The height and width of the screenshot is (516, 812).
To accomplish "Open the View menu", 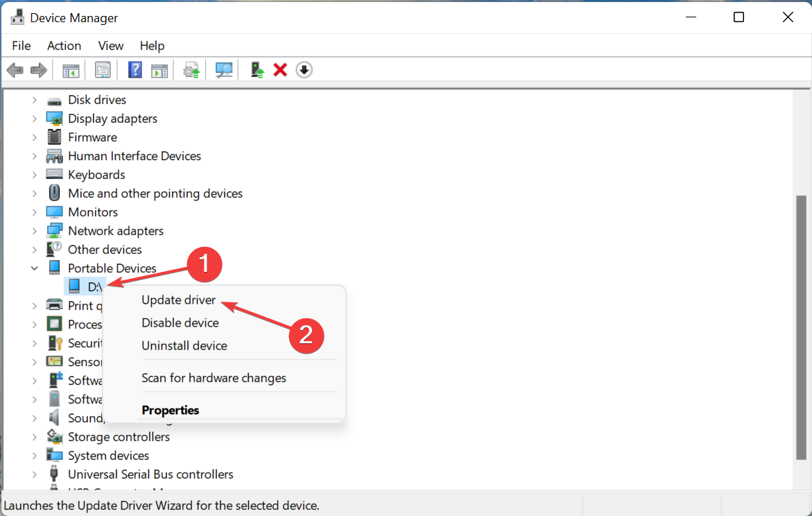I will coord(111,46).
